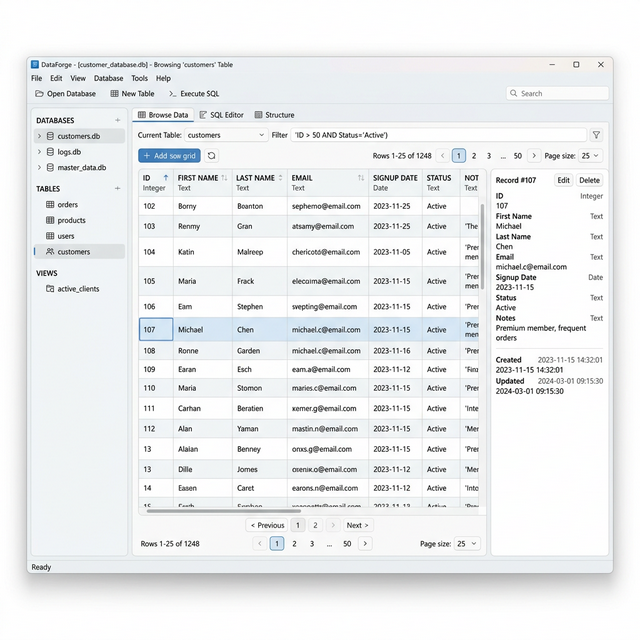Open top Page size dropdown

[x=590, y=156]
